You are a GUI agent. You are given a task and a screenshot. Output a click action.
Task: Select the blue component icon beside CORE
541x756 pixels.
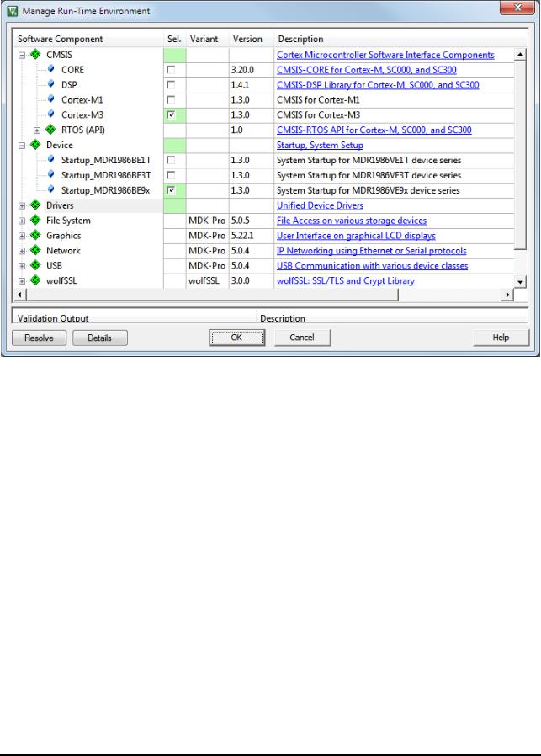click(x=51, y=69)
